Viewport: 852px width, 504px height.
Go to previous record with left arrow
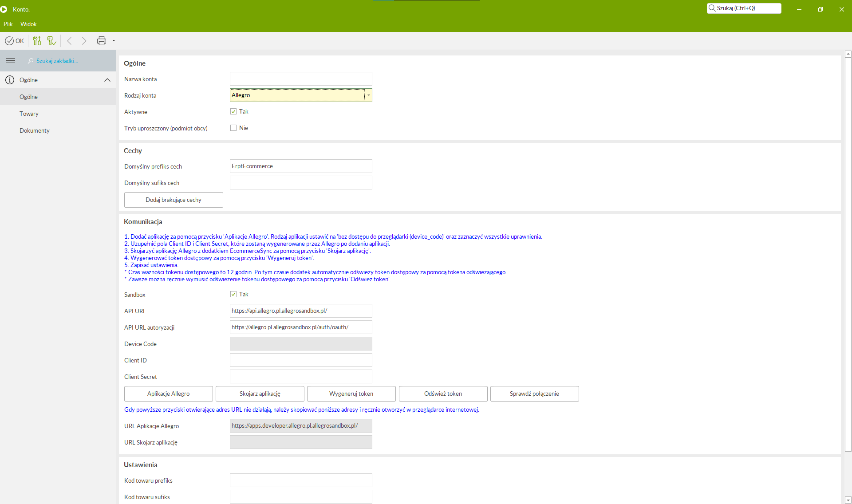(x=70, y=41)
